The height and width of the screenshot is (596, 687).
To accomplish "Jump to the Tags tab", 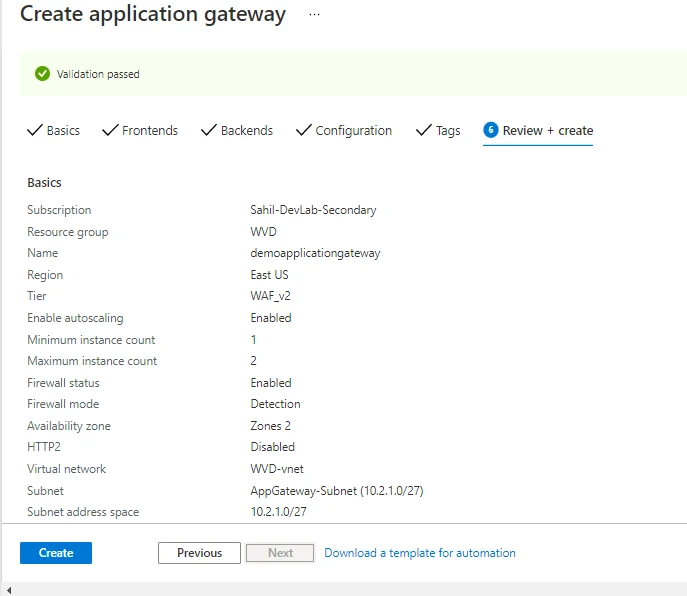I will coord(439,131).
